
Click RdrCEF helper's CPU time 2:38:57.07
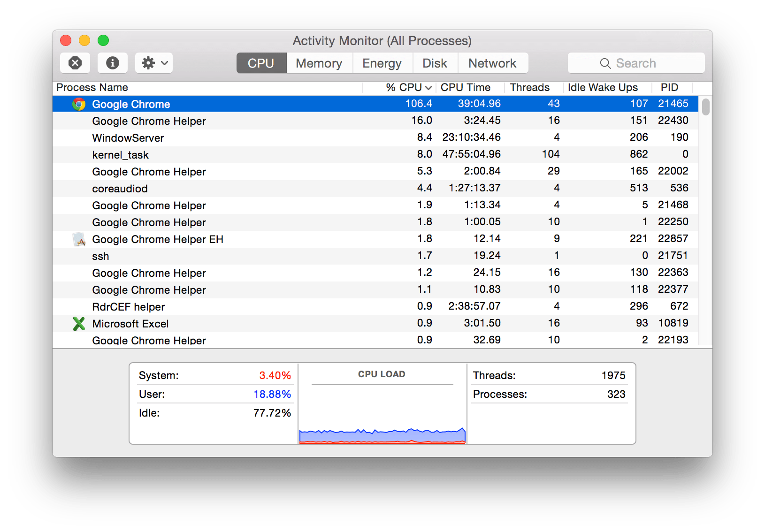[x=474, y=306]
